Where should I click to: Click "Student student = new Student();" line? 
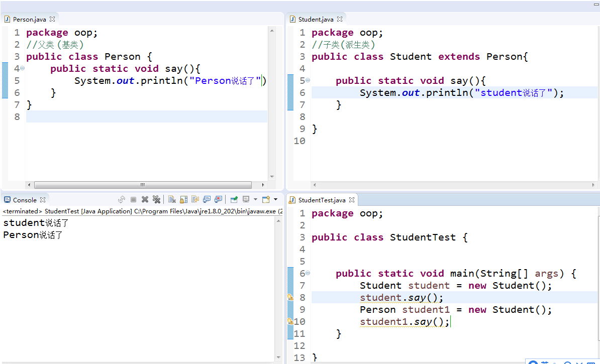[456, 285]
